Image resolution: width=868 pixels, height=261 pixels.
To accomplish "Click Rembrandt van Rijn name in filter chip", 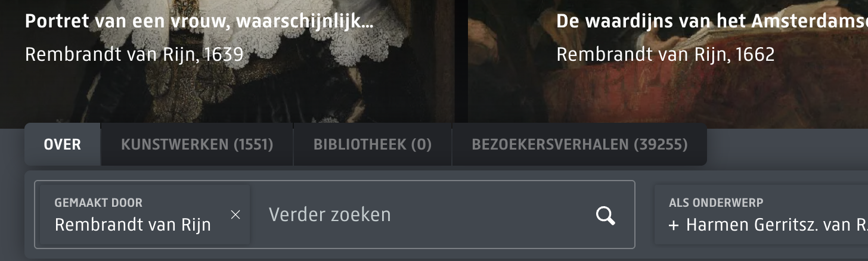I will pos(133,225).
